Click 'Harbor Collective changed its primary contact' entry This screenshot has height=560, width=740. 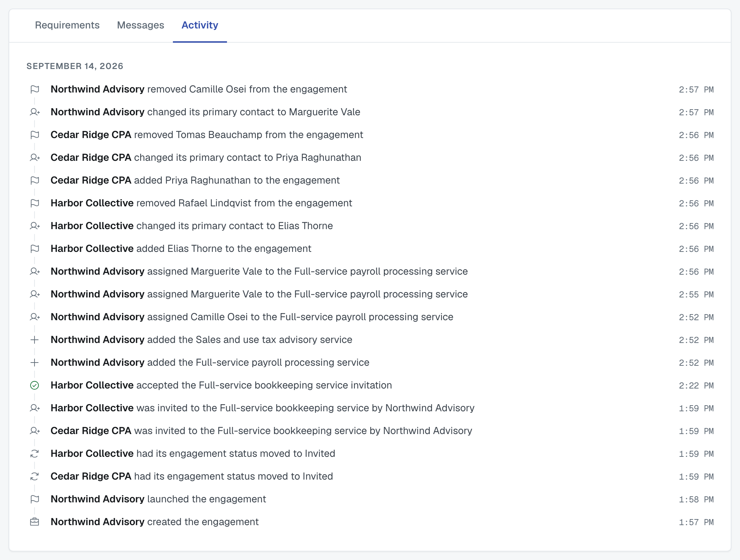coord(192,226)
